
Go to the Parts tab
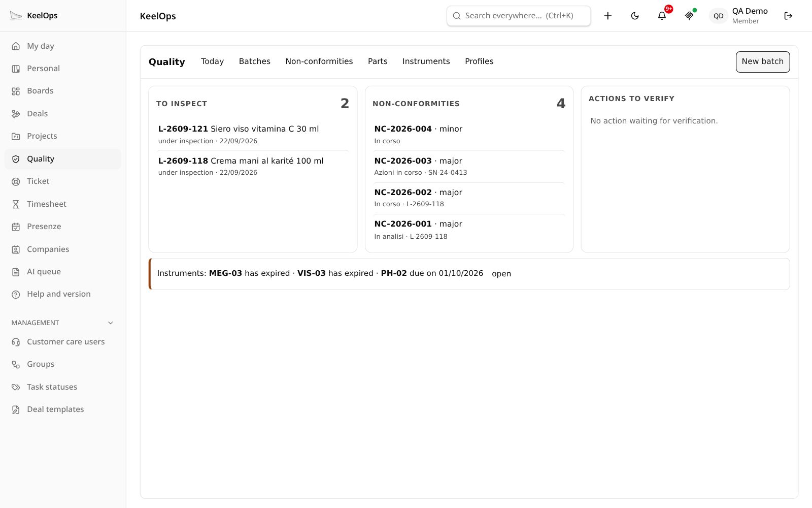coord(378,61)
